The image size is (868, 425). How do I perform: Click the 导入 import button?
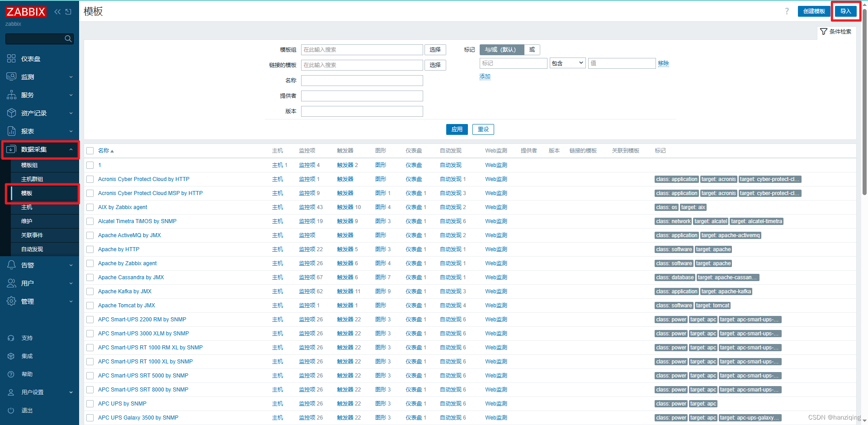coord(845,11)
